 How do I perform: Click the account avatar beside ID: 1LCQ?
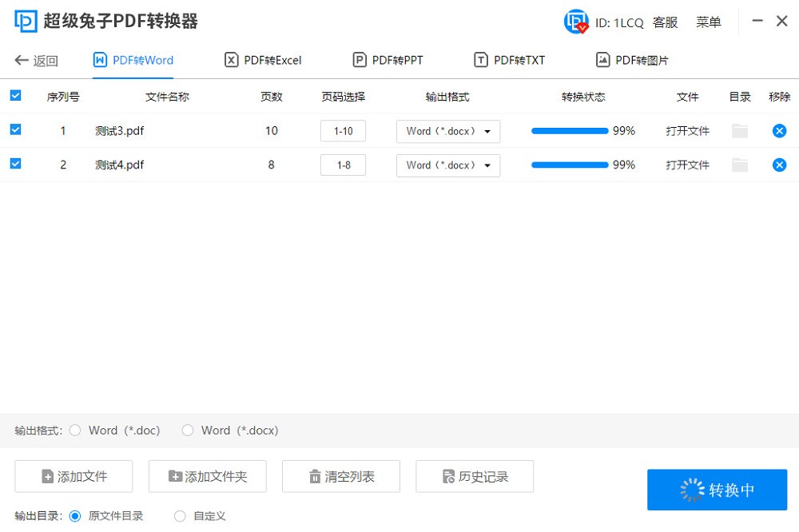[575, 22]
